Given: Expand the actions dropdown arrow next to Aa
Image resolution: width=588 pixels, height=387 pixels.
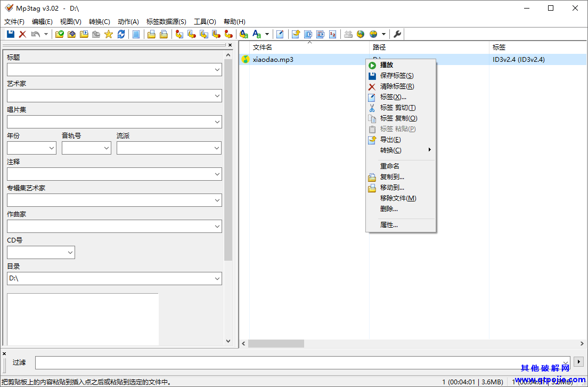Looking at the screenshot, I should click(x=267, y=34).
